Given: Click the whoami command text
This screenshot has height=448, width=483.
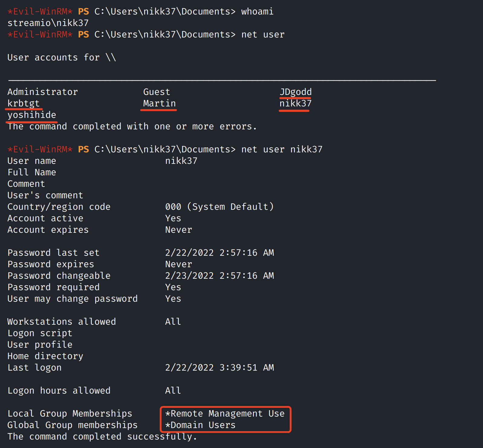Looking at the screenshot, I should [x=257, y=11].
